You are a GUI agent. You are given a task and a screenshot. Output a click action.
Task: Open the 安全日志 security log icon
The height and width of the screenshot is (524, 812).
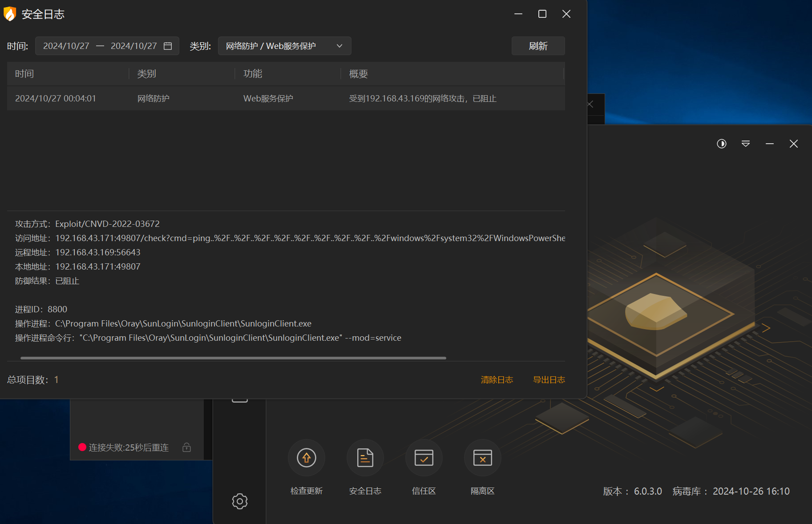tap(365, 458)
